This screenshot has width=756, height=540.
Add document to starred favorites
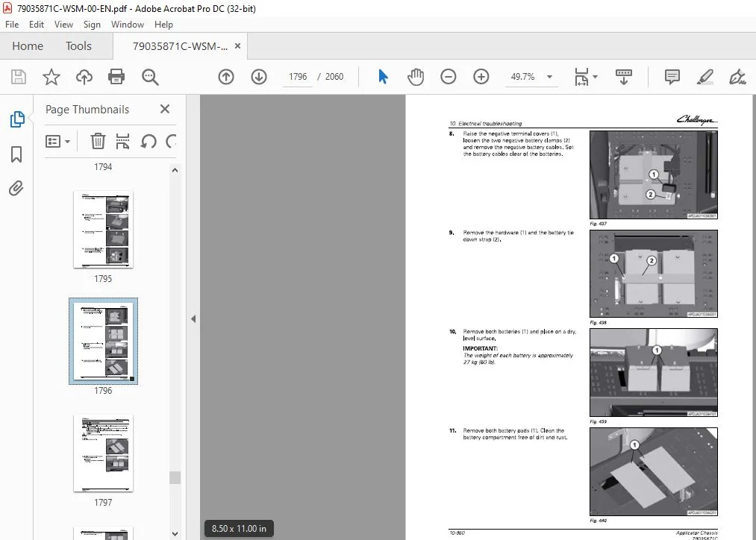(x=51, y=77)
